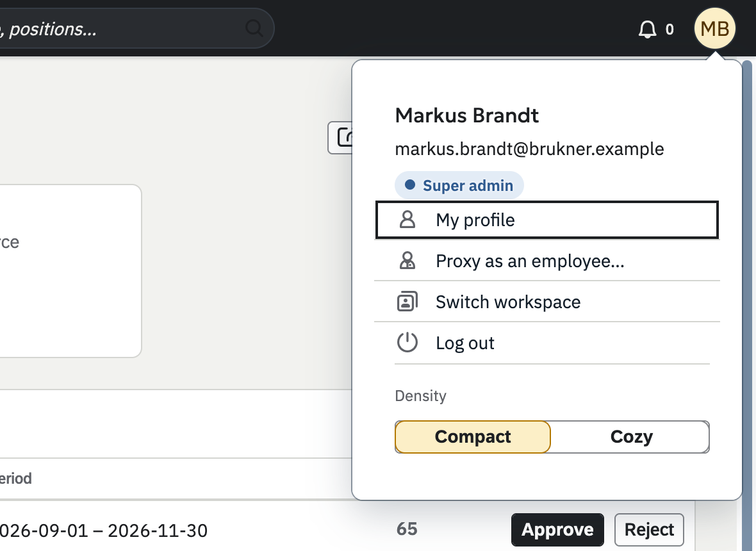Click the Switch workspace icon
This screenshot has height=551, width=756.
tap(407, 302)
